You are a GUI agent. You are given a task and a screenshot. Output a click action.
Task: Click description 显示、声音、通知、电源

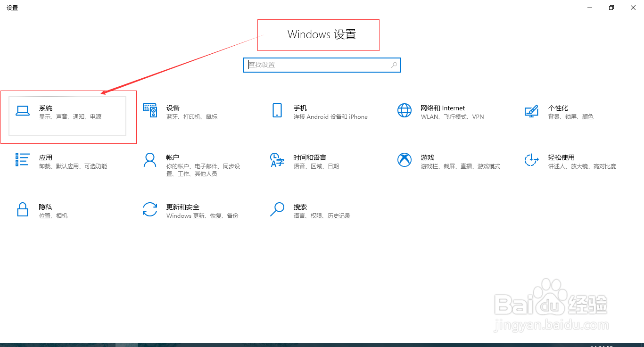coord(70,117)
